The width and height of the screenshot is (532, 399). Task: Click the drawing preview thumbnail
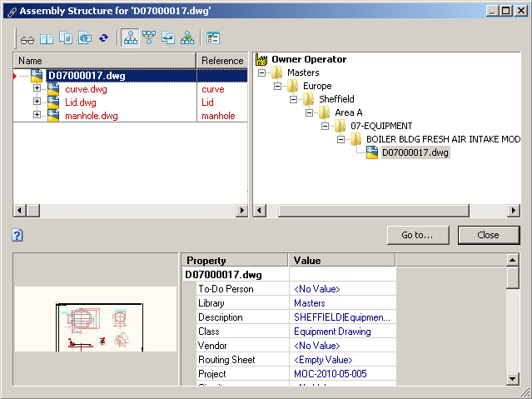[x=96, y=319]
